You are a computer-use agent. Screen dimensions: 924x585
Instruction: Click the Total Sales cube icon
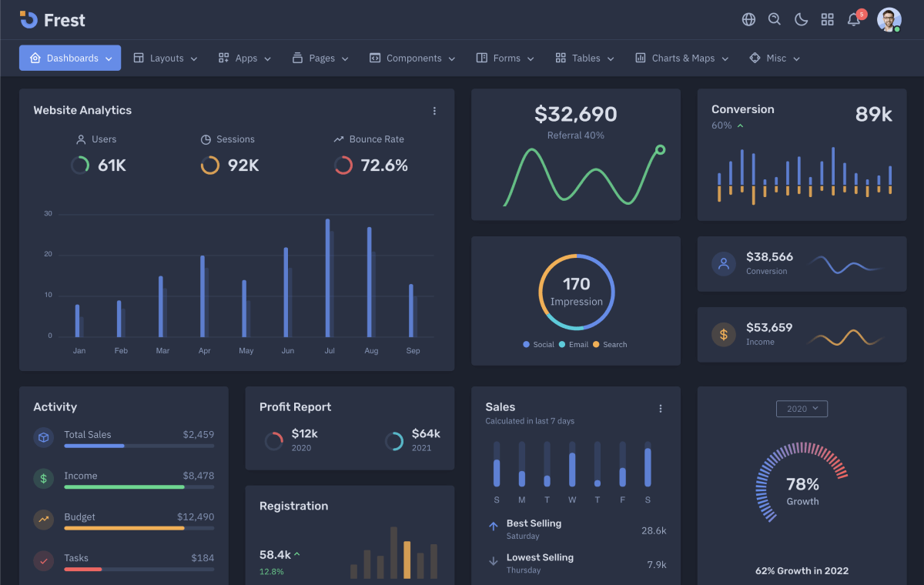(43, 437)
